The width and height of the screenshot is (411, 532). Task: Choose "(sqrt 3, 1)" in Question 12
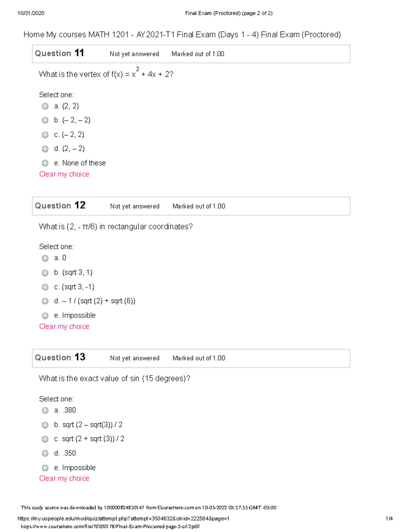tap(45, 272)
